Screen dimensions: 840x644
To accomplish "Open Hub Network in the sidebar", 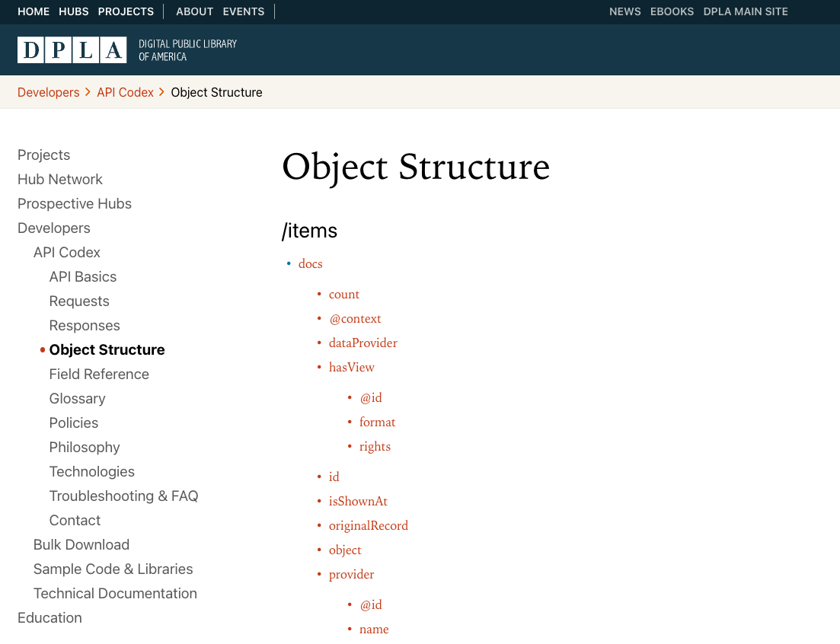I will 60,180.
